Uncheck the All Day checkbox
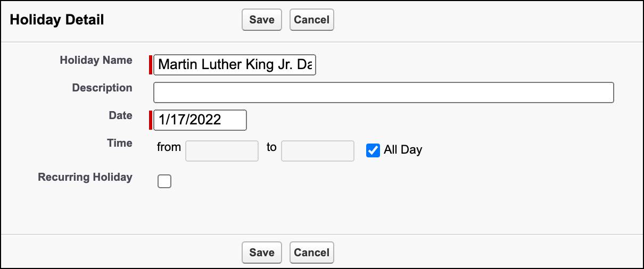644x269 pixels. pyautogui.click(x=373, y=150)
